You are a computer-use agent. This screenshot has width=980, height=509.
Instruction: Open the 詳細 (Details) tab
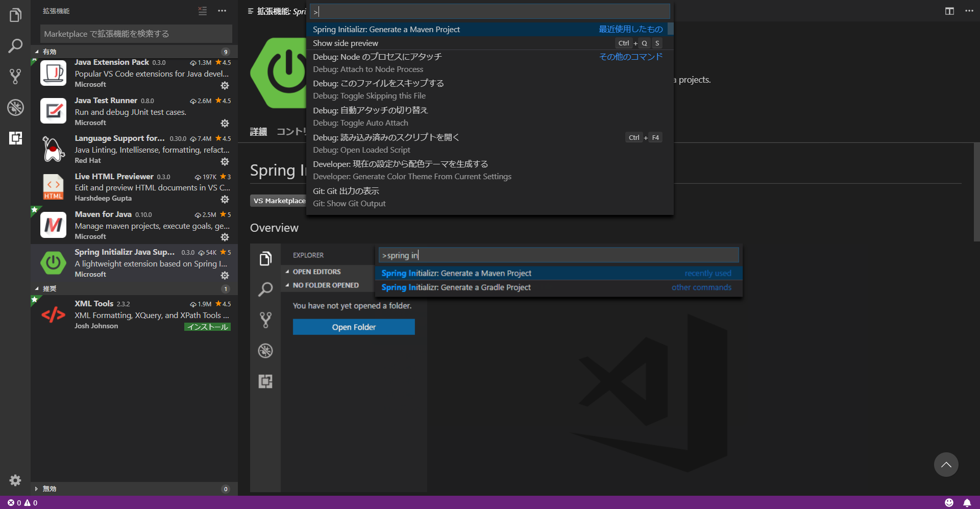(258, 132)
